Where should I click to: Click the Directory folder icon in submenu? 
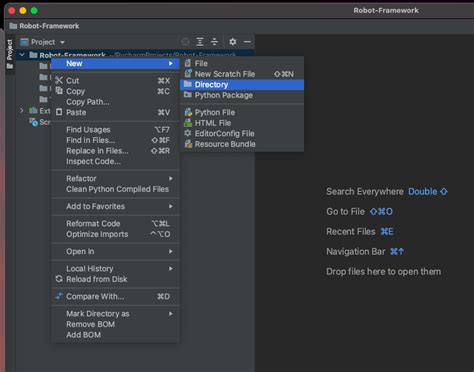point(188,84)
